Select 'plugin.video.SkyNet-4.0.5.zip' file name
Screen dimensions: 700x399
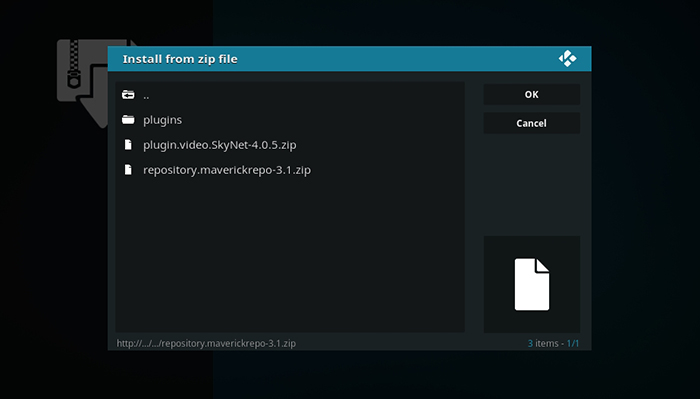(220, 145)
